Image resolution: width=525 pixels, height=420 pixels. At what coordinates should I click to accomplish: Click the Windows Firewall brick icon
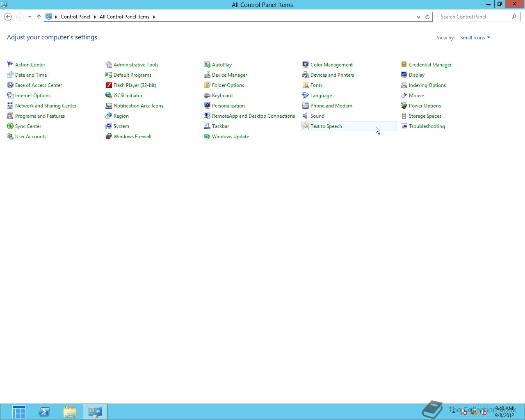[109, 136]
